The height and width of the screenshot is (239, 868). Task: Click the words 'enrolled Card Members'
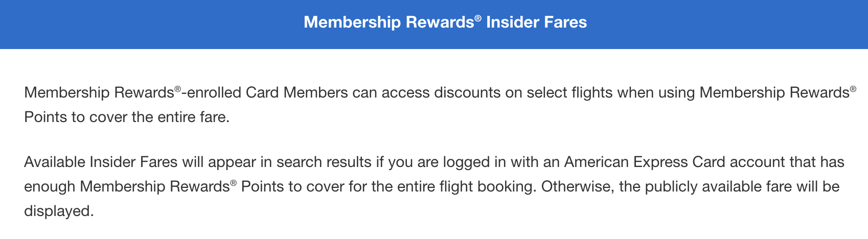pyautogui.click(x=266, y=92)
